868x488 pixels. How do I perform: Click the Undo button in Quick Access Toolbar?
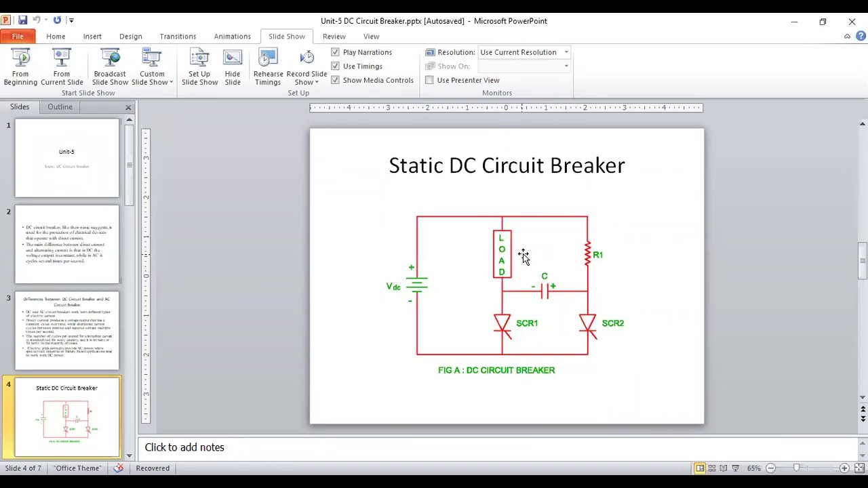[38, 20]
